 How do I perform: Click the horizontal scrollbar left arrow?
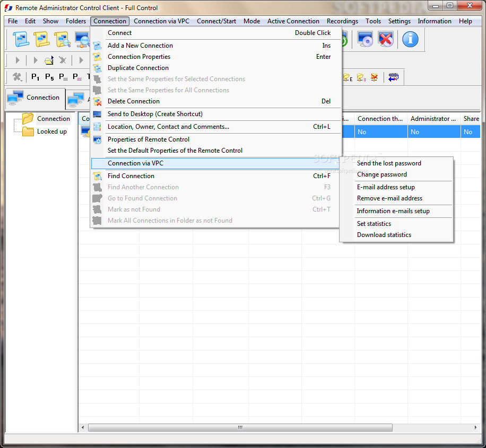(x=83, y=427)
